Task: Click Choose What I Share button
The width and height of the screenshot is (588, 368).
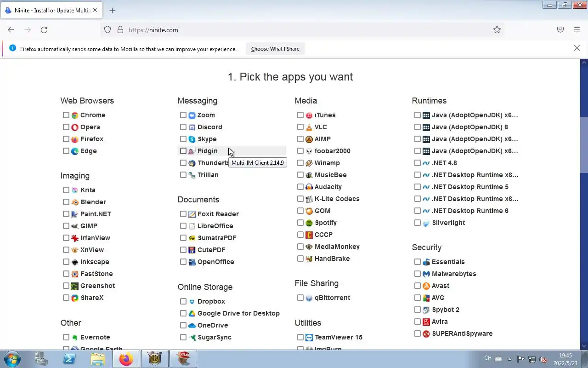Action: click(275, 49)
